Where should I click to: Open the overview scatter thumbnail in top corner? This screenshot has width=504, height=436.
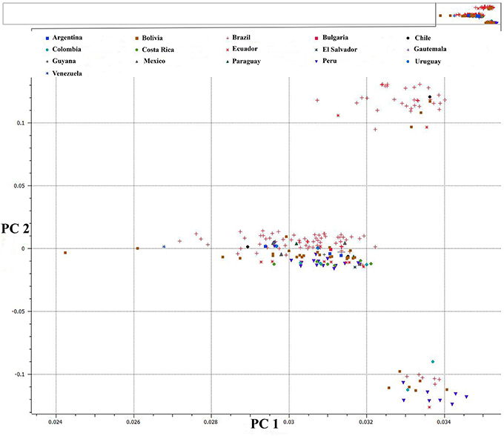(468, 15)
